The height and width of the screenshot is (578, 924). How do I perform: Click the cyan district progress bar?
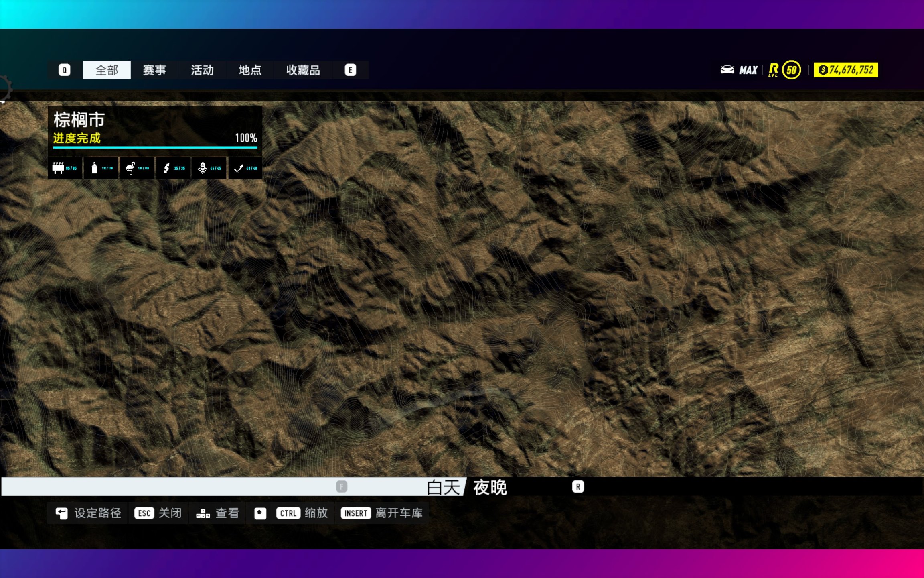point(155,147)
